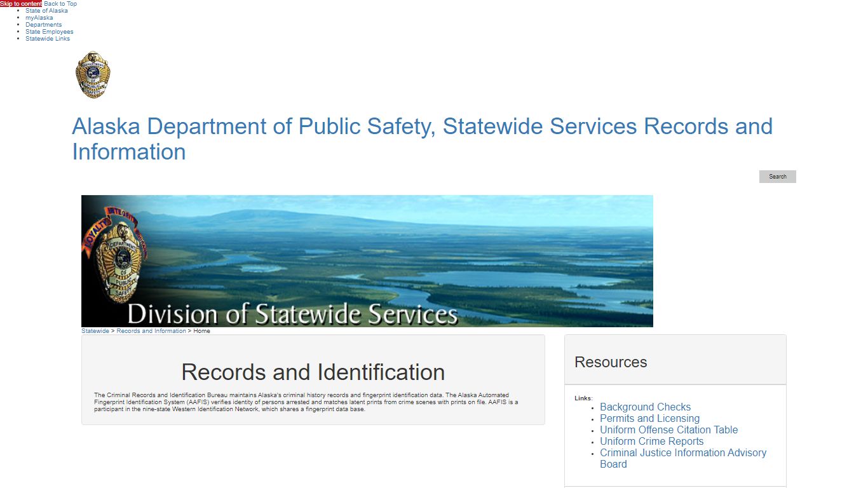Image resolution: width=868 pixels, height=488 pixels.
Task: Go to the Statewide breadcrumb link
Action: [x=95, y=331]
